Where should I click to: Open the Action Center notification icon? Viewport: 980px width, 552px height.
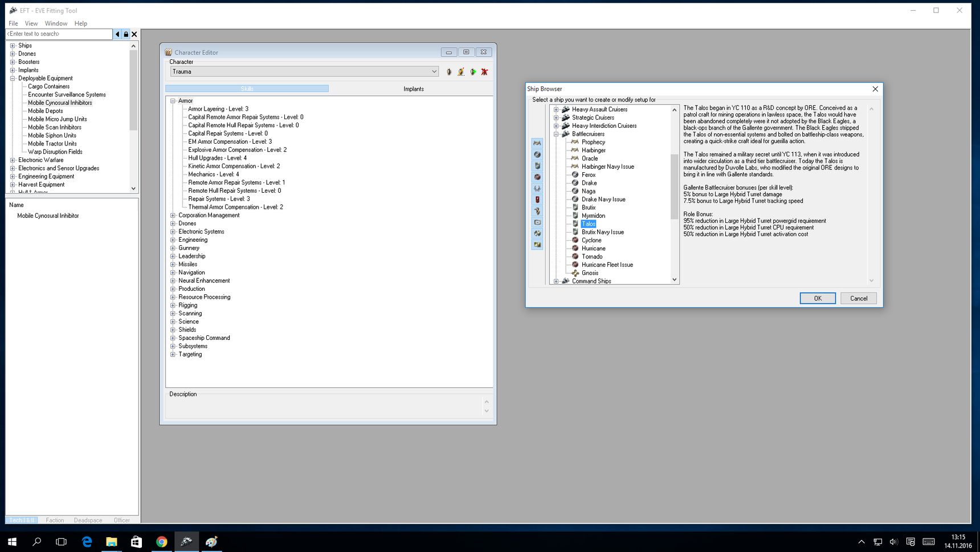(910, 542)
